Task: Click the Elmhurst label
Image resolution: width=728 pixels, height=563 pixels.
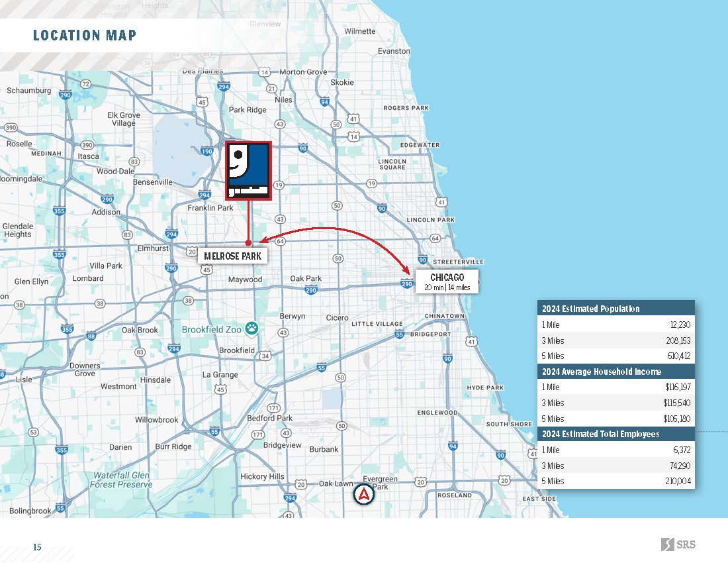Action: pos(153,248)
